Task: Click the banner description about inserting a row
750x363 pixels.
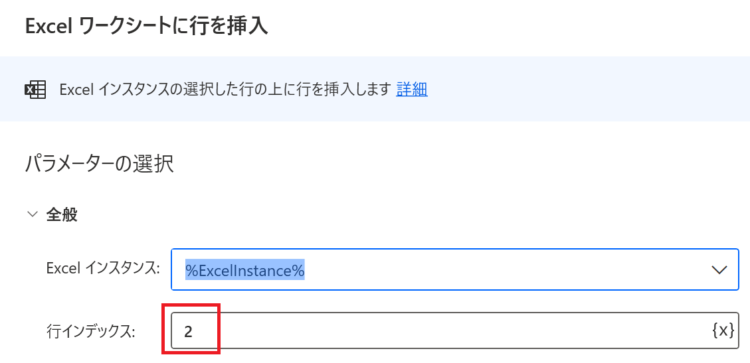Action: point(225,89)
